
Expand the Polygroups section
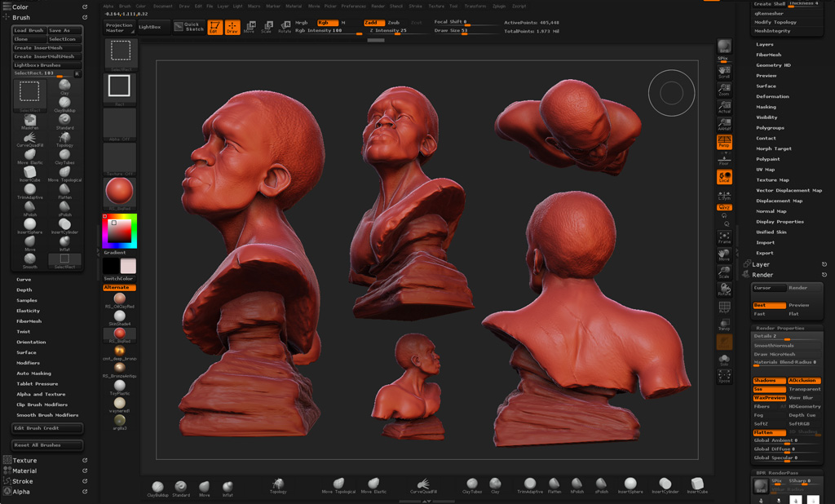770,128
